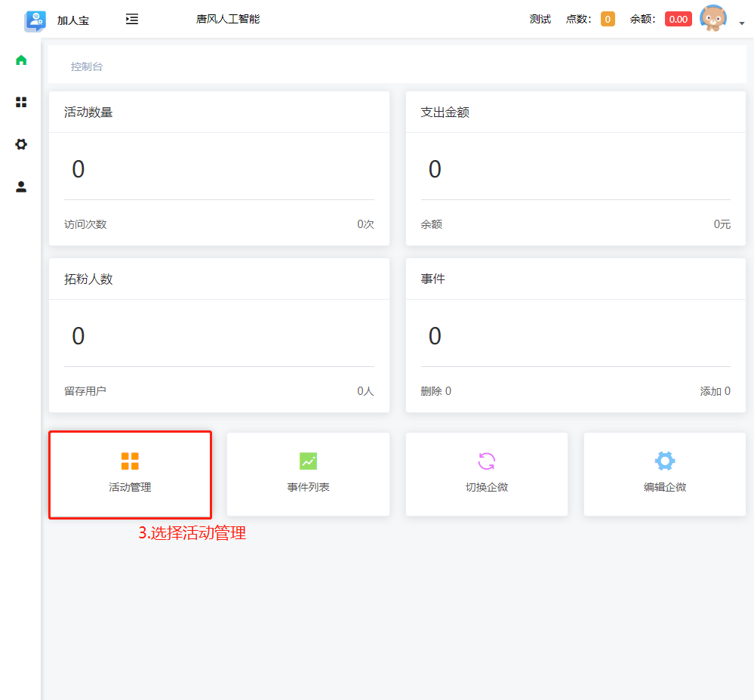Open the gear settings icon in sidebar
This screenshot has width=754, height=700.
21,144
